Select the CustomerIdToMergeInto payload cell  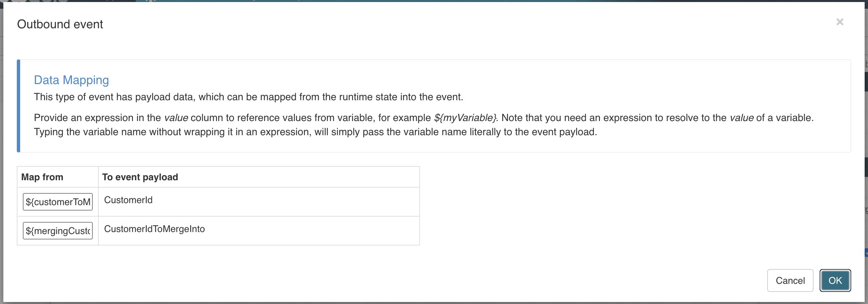tap(155, 229)
